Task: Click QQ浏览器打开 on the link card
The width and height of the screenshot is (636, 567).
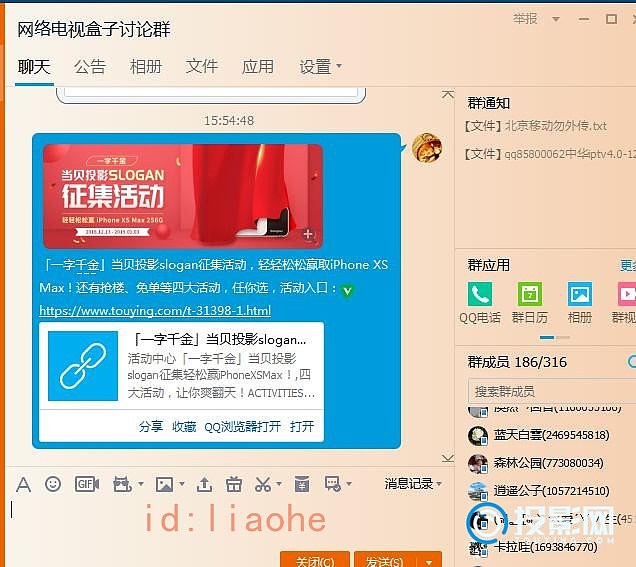Action: pos(243,427)
